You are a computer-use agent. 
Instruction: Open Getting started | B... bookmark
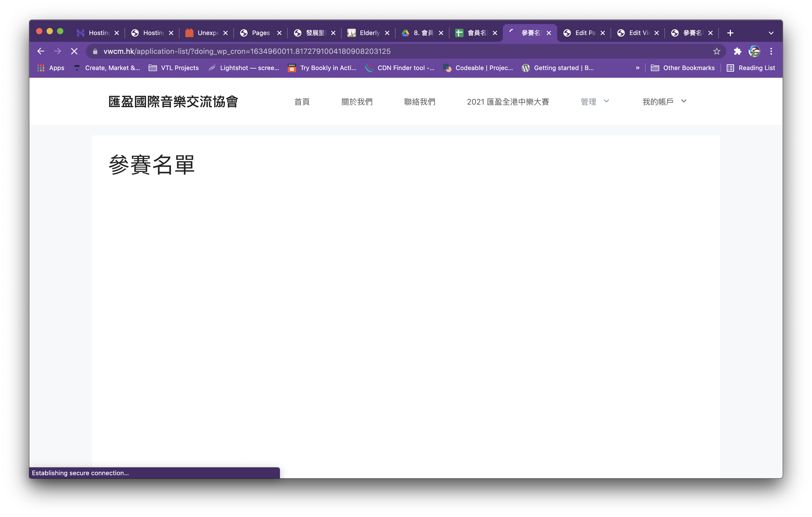pos(558,68)
